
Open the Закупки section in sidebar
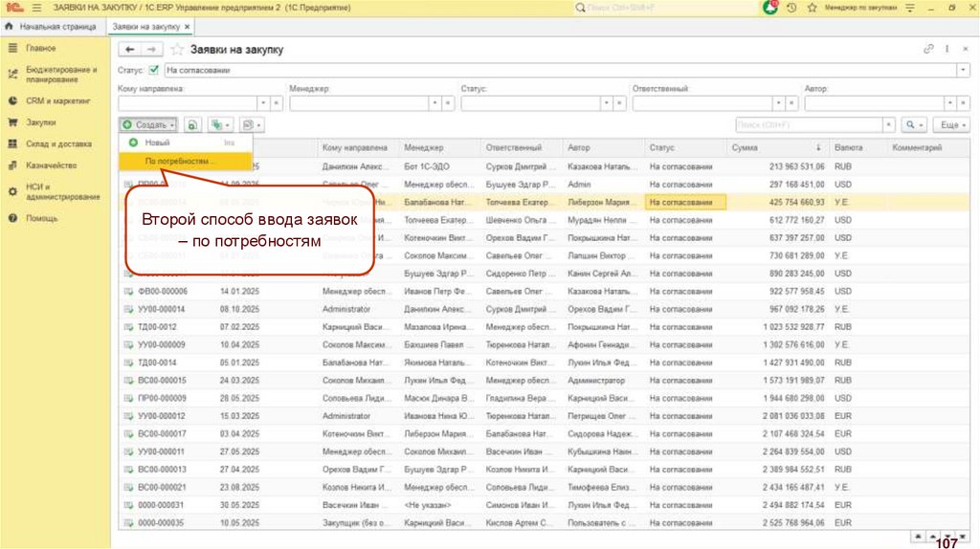(x=41, y=122)
